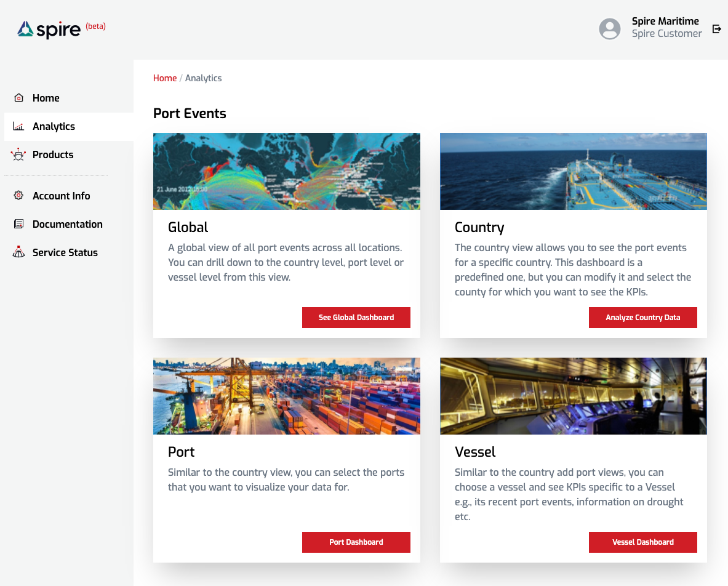
Task: Click the Global map thumbnail image
Action: click(x=287, y=171)
